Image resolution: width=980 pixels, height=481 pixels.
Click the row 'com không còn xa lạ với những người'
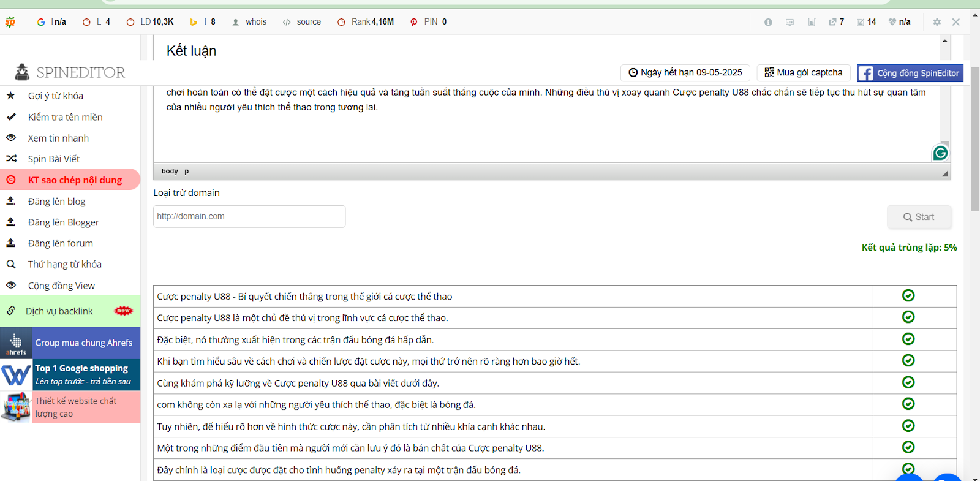(x=555, y=404)
